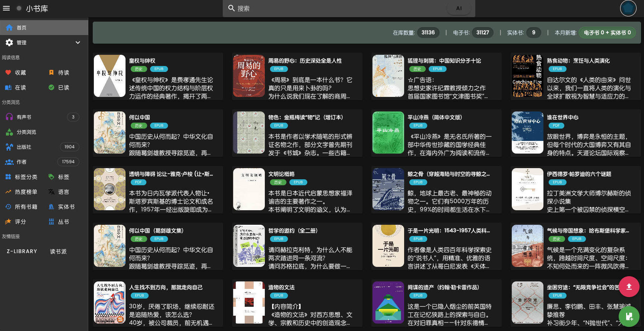Viewport: 644px width, 331px height.
Task: Open the 作者 authors list
Action: [21, 162]
